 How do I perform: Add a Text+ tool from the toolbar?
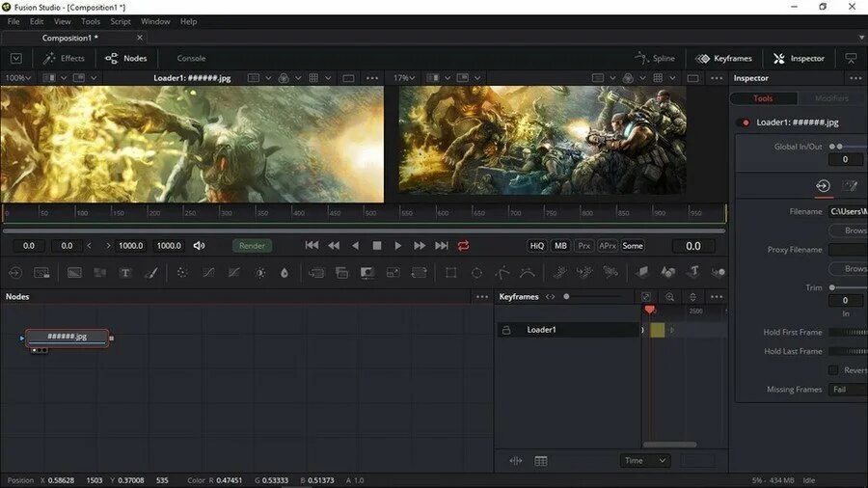tap(125, 273)
